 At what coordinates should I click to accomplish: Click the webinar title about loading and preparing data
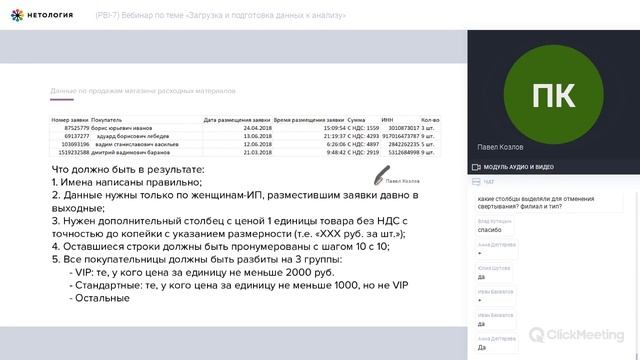coord(220,16)
